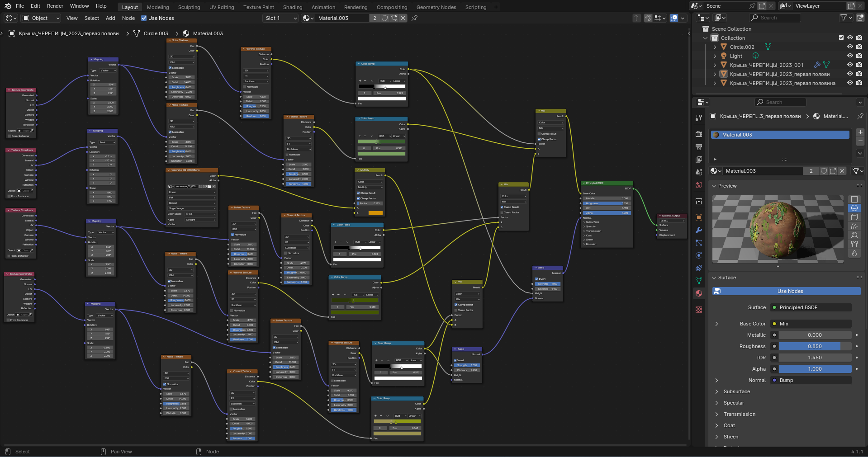Image resolution: width=868 pixels, height=457 pixels.
Task: Collapse the Surface panel
Action: coord(714,278)
